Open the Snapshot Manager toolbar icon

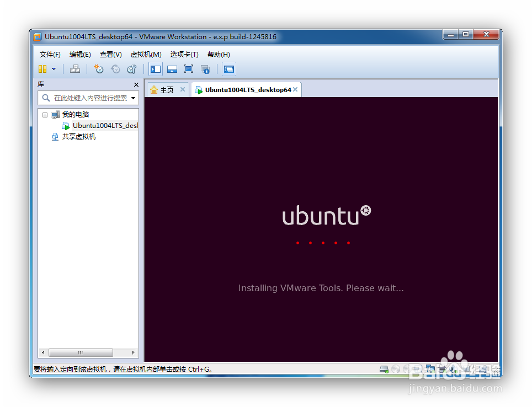(132, 69)
